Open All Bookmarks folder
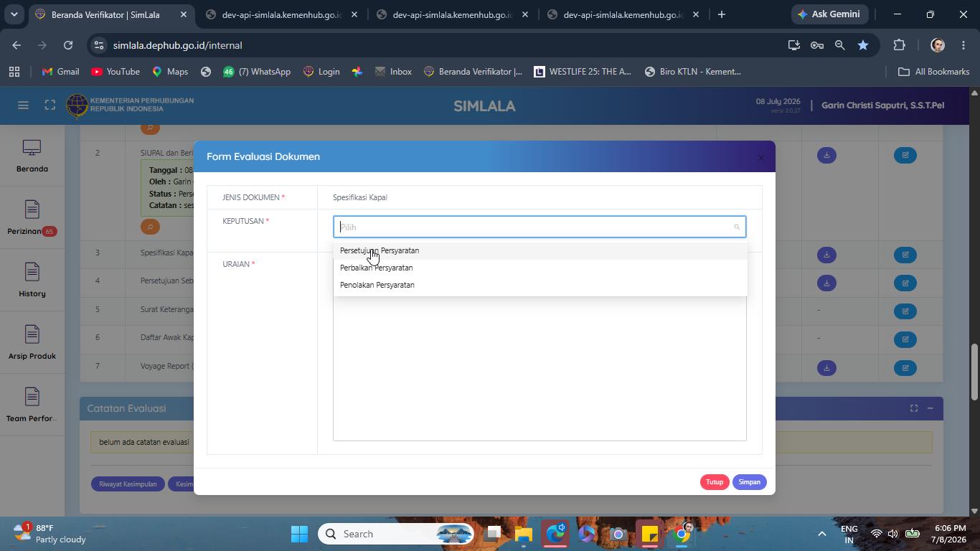Image resolution: width=980 pixels, height=551 pixels. pyautogui.click(x=933, y=72)
